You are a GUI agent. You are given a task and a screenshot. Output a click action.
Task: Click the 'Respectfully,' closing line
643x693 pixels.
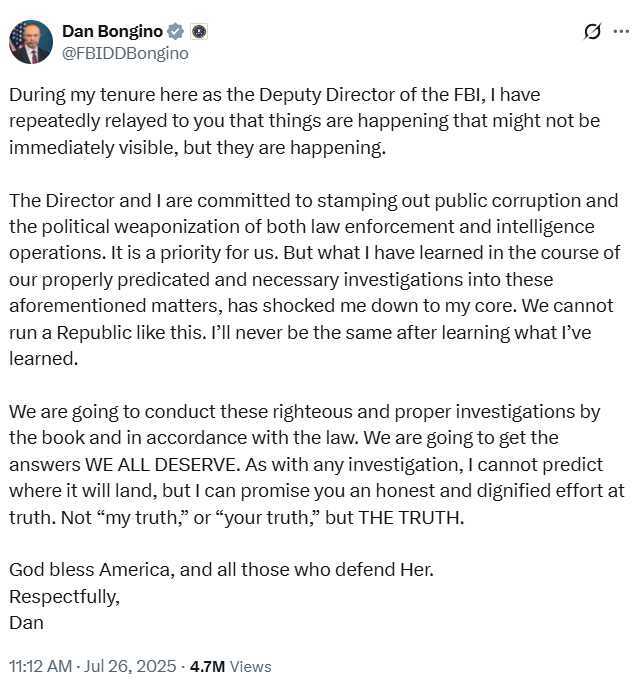tap(65, 596)
